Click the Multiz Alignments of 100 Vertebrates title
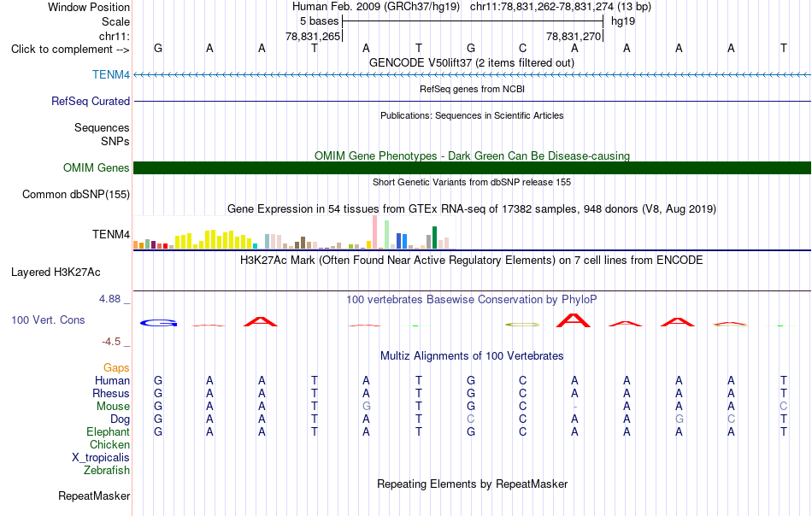This screenshot has height=516, width=812. 472,355
